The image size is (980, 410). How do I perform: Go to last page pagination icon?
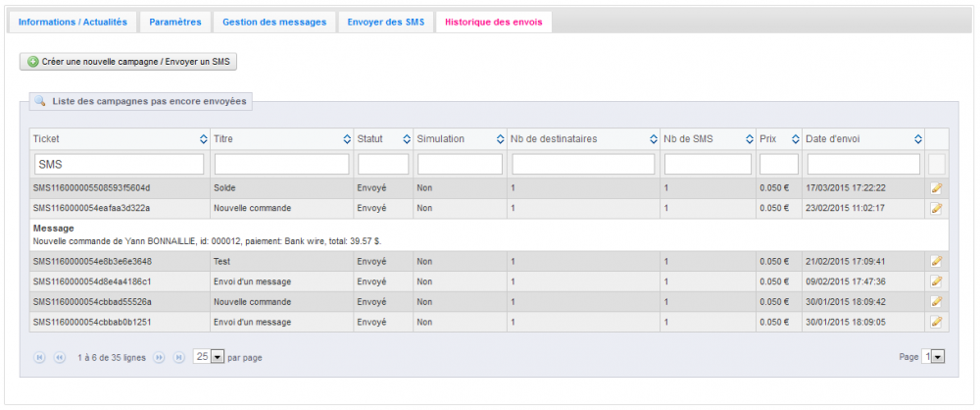click(178, 357)
